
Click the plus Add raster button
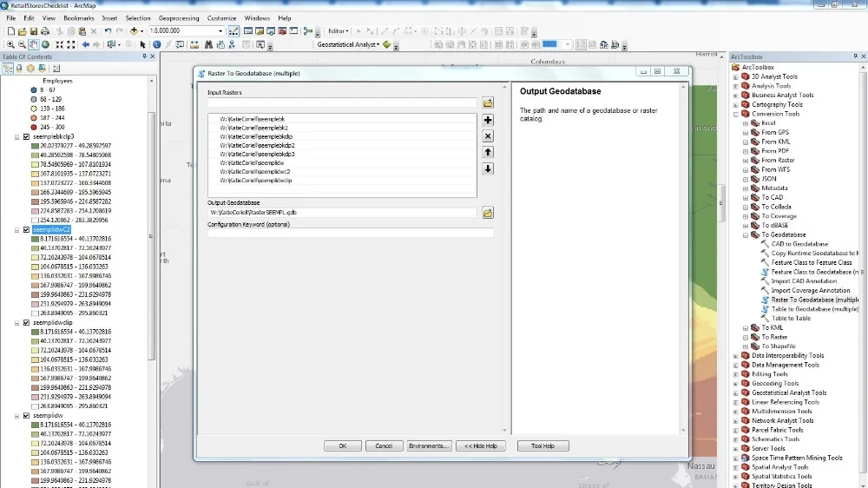[x=488, y=120]
